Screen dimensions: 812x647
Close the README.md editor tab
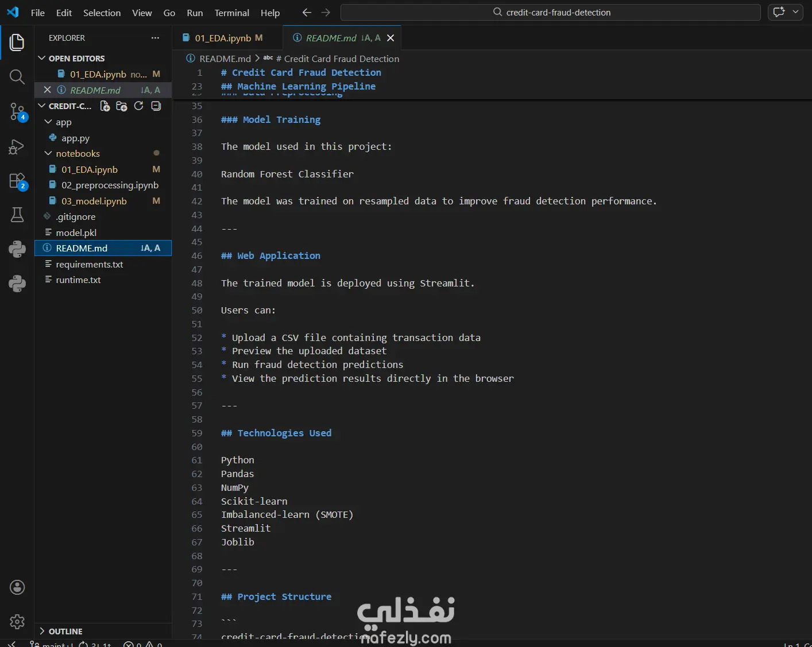pos(390,38)
